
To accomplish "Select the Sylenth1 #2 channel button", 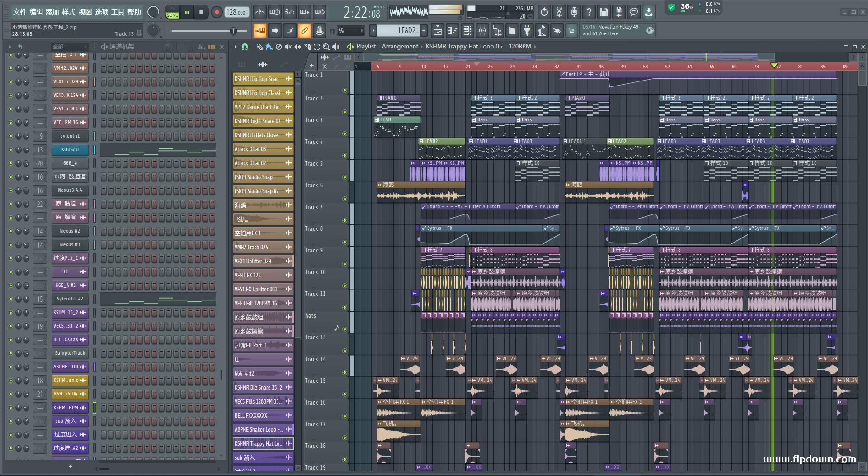I will [x=70, y=299].
